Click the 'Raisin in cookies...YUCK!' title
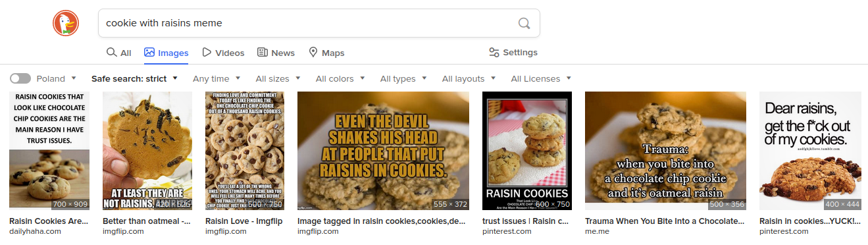This screenshot has height=245, width=868. (x=810, y=221)
